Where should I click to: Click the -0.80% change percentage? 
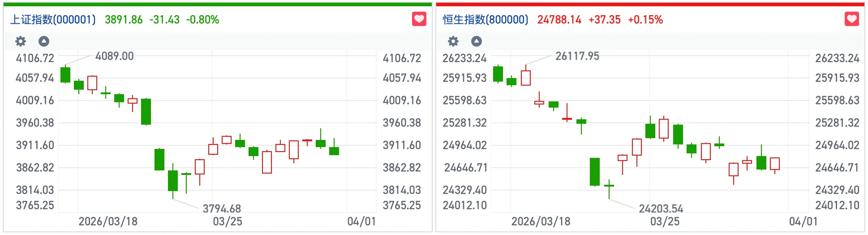click(202, 20)
